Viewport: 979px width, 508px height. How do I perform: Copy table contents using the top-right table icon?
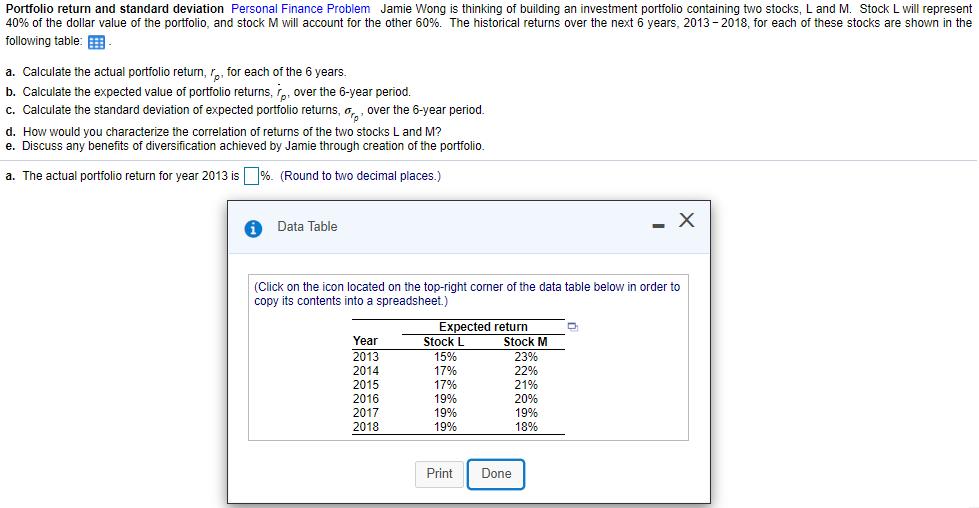(x=573, y=326)
